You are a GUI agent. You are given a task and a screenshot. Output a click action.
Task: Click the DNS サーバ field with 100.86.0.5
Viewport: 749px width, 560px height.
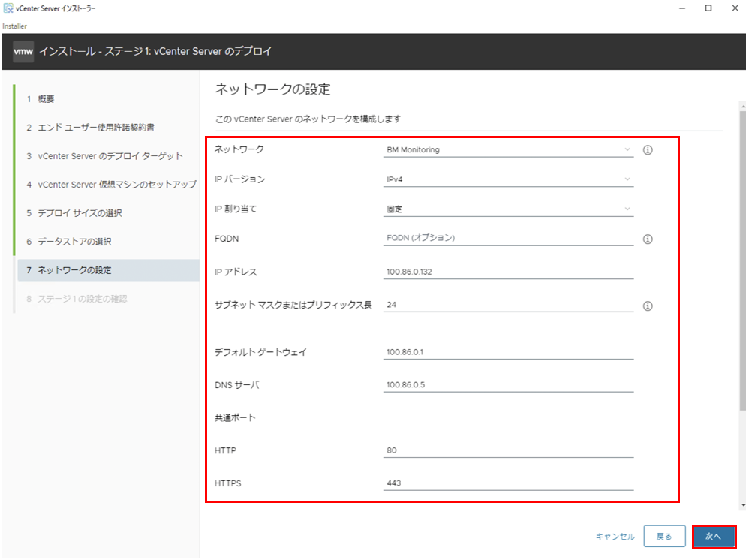508,385
